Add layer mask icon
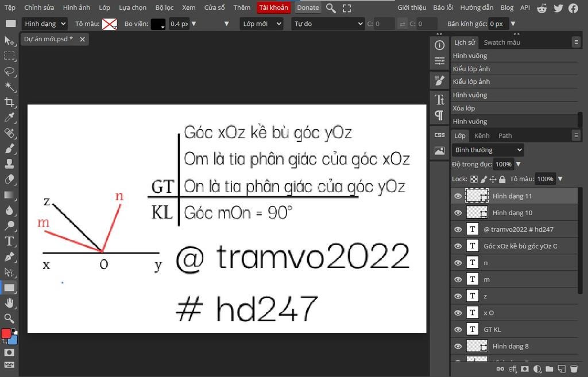The width and height of the screenshot is (588, 377). click(525, 369)
